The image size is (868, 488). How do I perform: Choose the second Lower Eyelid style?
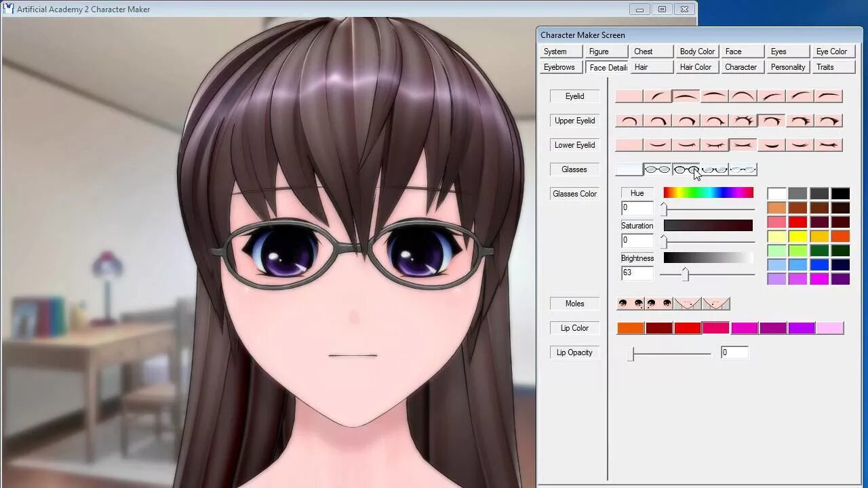point(657,145)
